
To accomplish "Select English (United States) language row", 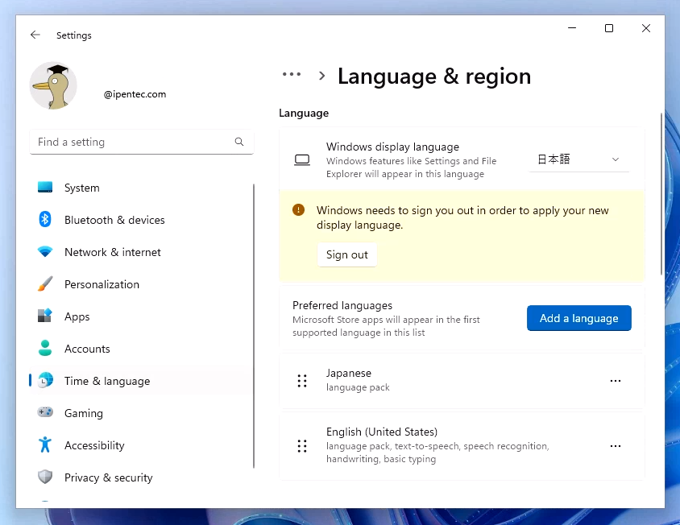I will point(462,446).
